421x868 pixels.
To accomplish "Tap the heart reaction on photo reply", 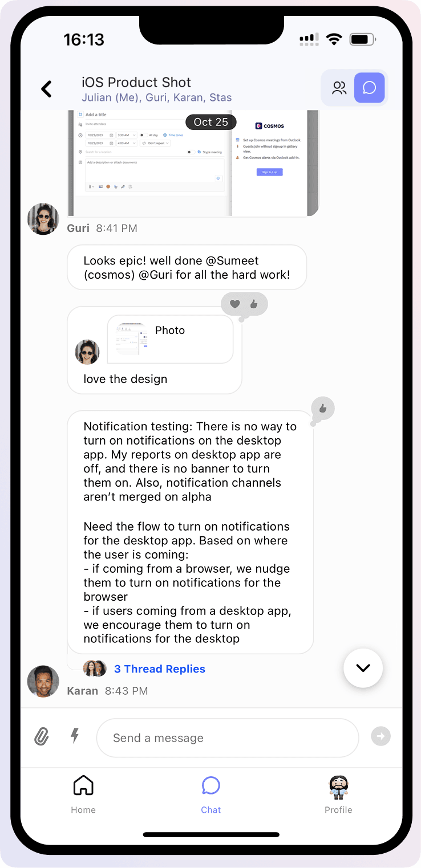I will point(234,304).
